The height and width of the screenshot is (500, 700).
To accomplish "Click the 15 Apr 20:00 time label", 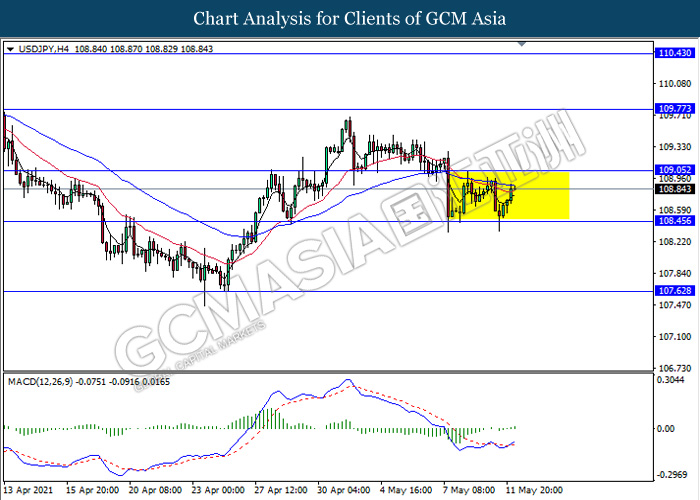I will [93, 490].
